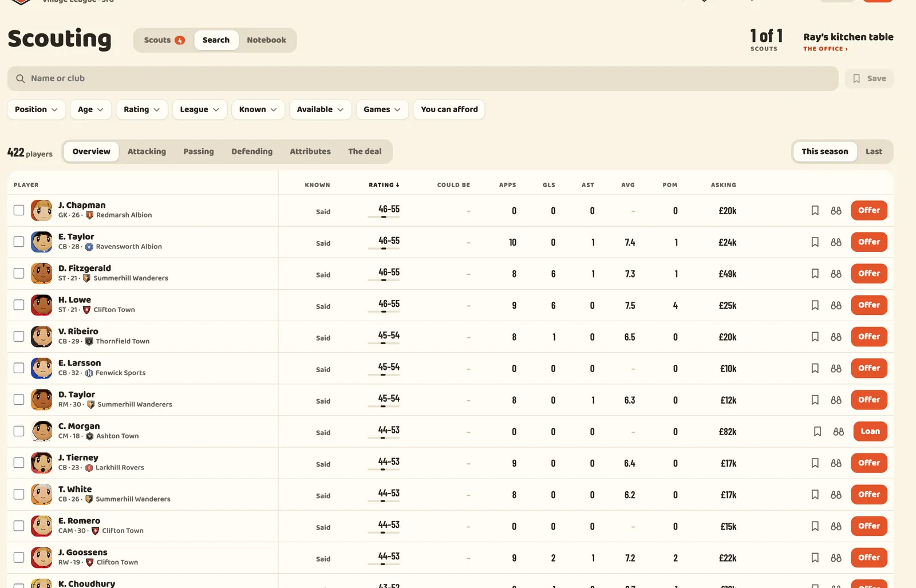916x588 pixels.
Task: Click bookmark icon for E. Taylor
Action: coord(815,242)
